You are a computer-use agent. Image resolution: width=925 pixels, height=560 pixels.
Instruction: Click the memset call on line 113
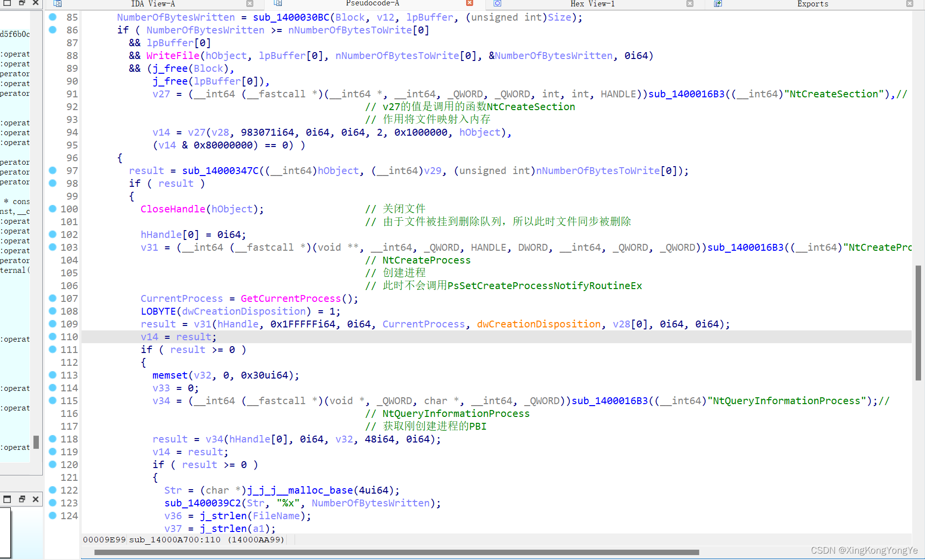click(x=170, y=375)
